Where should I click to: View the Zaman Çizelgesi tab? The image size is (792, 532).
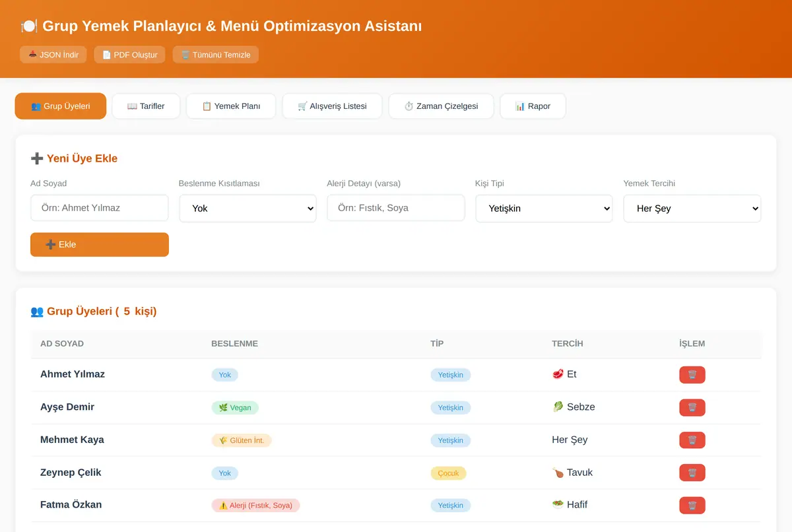441,106
